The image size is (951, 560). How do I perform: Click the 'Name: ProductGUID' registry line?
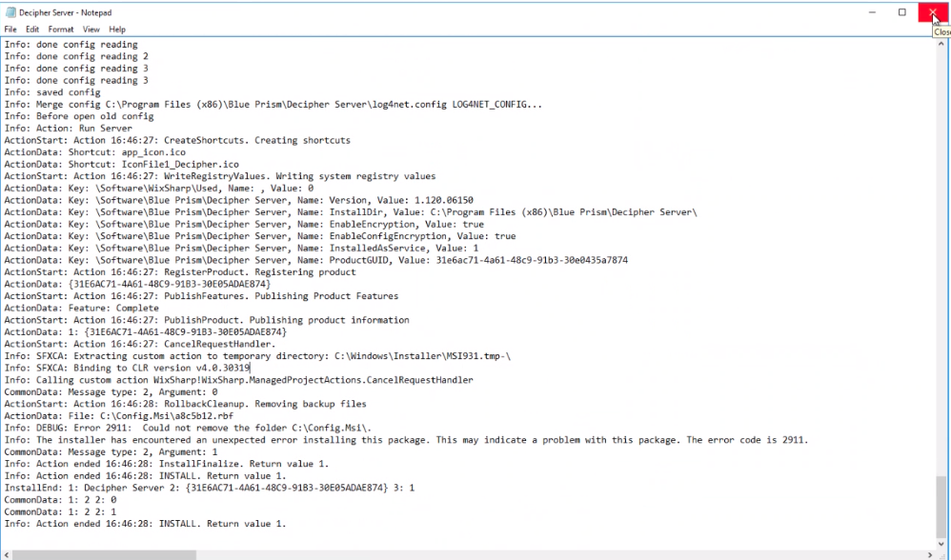tap(316, 260)
